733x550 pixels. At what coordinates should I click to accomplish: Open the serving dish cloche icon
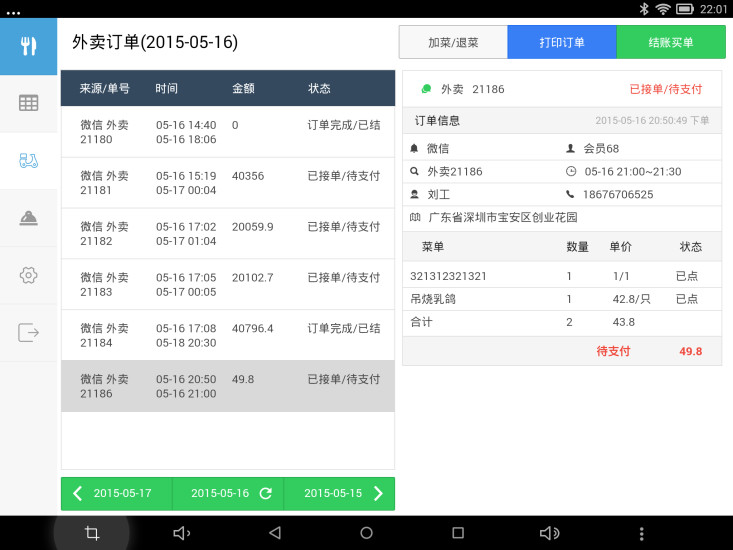pyautogui.click(x=28, y=218)
